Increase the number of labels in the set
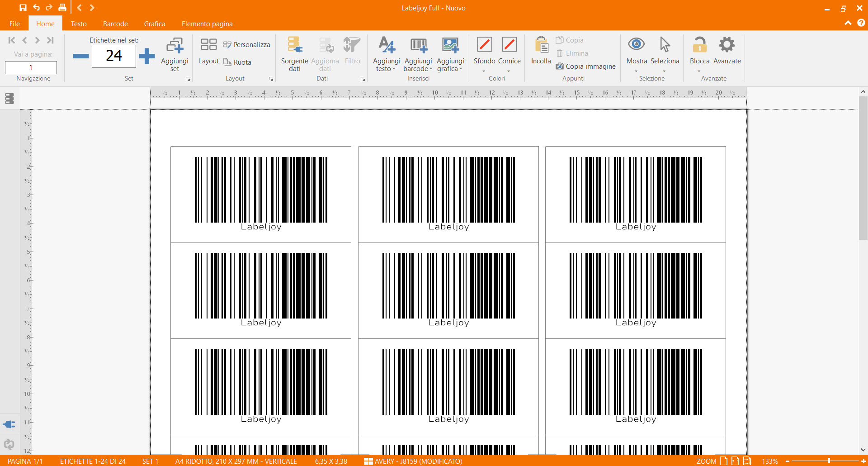The image size is (868, 466). (147, 56)
